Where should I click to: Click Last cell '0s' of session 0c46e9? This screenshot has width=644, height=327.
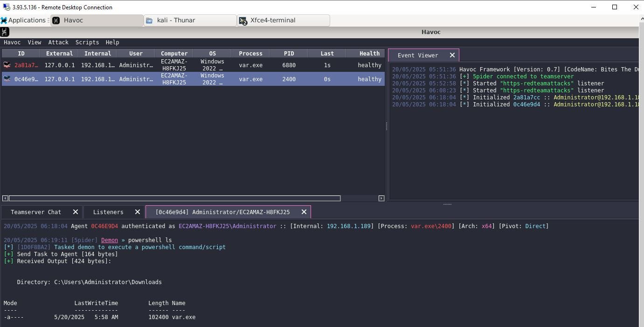point(327,79)
